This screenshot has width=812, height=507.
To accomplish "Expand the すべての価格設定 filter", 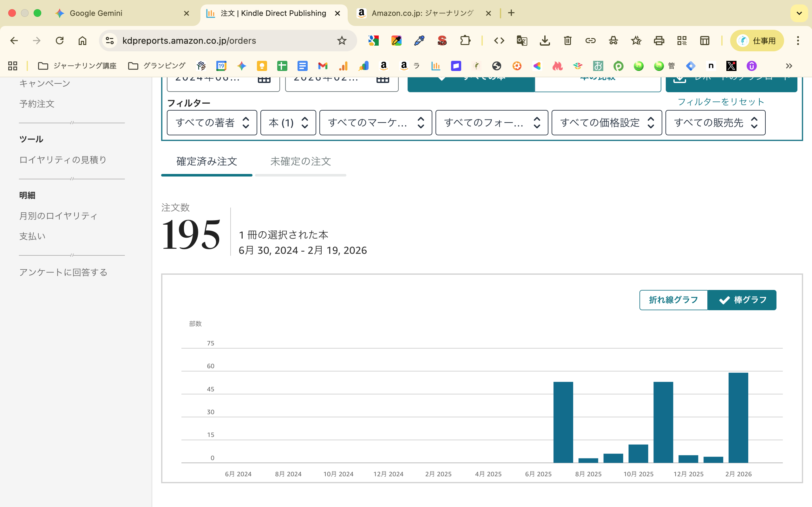I will [x=606, y=123].
